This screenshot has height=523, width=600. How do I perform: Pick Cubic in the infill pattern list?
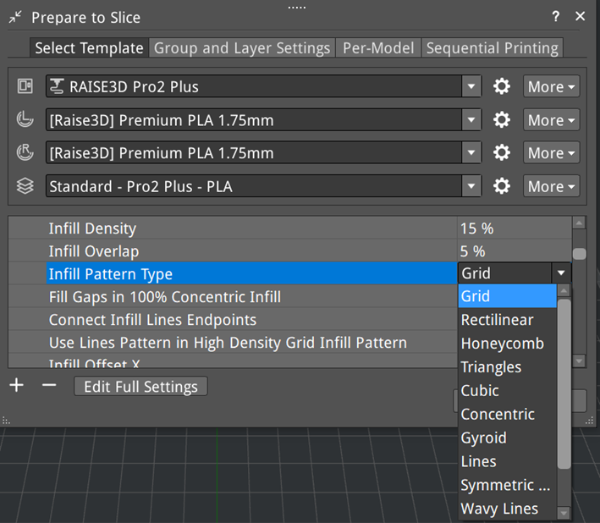point(480,390)
